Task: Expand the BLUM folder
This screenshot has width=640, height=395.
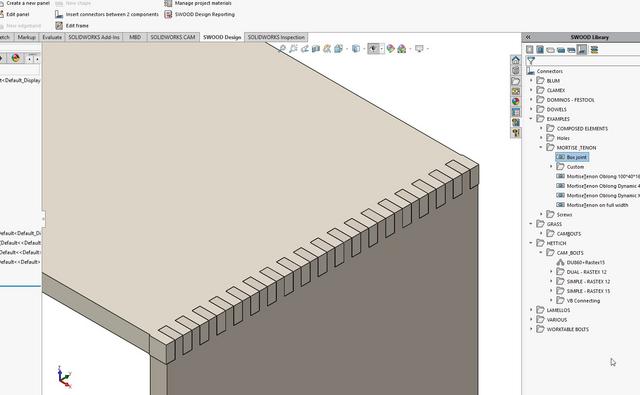Action: point(531,81)
